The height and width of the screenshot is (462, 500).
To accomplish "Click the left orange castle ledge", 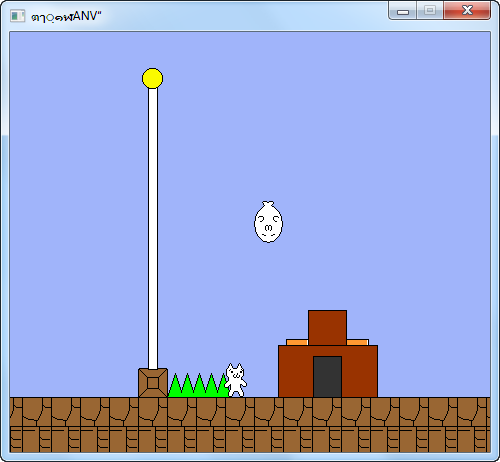I will point(297,342).
